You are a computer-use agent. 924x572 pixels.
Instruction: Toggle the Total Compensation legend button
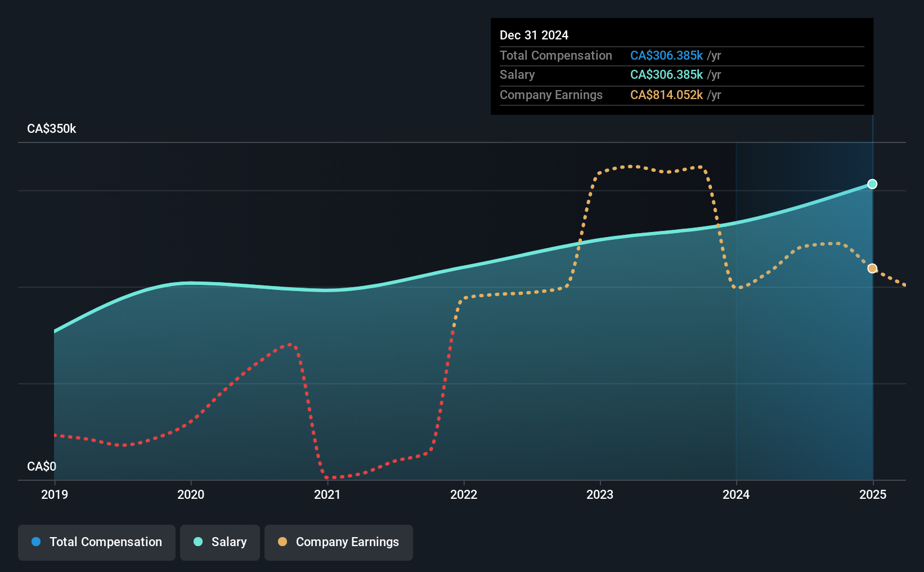click(x=97, y=542)
